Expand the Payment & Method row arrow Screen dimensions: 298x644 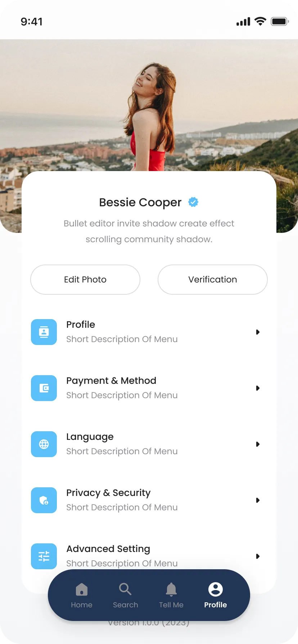(x=258, y=388)
